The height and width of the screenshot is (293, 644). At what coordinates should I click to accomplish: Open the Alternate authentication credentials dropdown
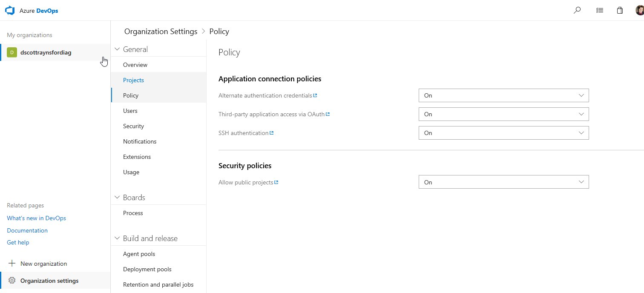(503, 95)
